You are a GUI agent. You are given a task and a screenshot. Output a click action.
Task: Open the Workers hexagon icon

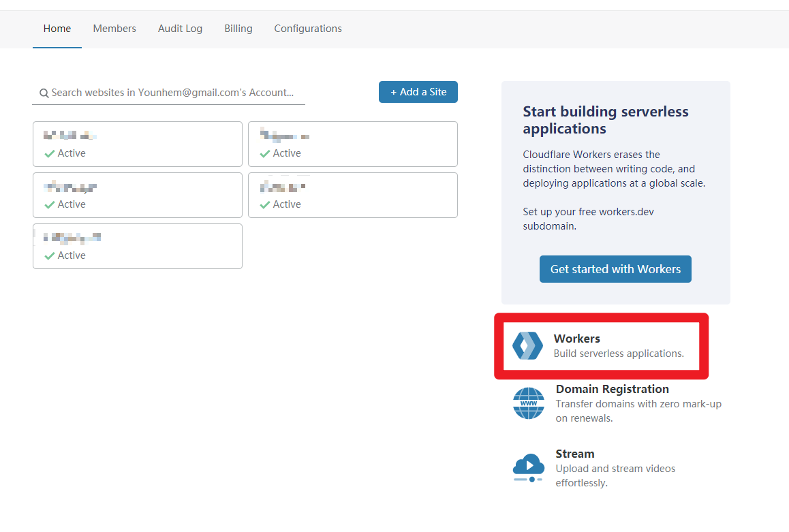point(528,346)
